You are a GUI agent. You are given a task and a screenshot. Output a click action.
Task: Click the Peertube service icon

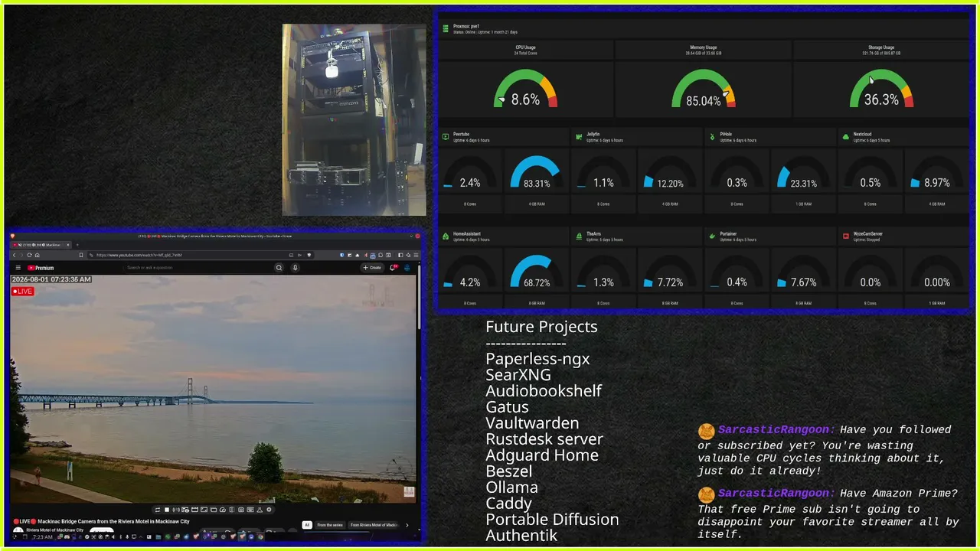[x=445, y=137]
